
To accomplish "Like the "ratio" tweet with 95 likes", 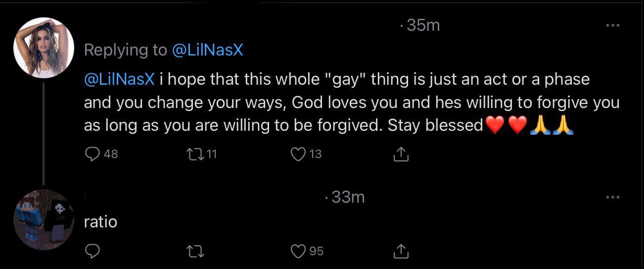I will coord(298,251).
